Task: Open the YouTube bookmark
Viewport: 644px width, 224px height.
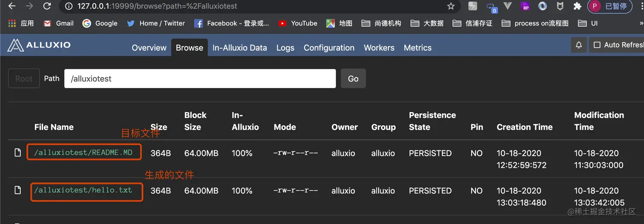Action: point(298,23)
